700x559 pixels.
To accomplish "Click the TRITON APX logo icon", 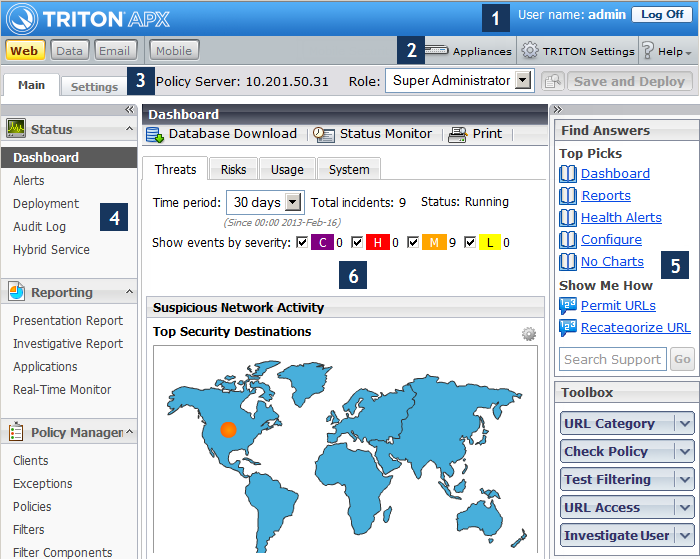I will pyautogui.click(x=22, y=19).
